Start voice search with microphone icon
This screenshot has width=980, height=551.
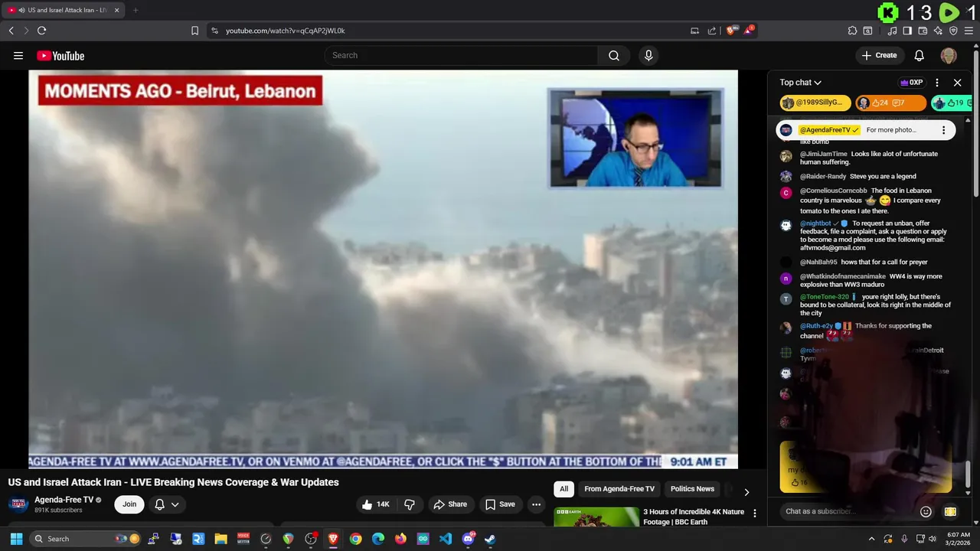648,55
